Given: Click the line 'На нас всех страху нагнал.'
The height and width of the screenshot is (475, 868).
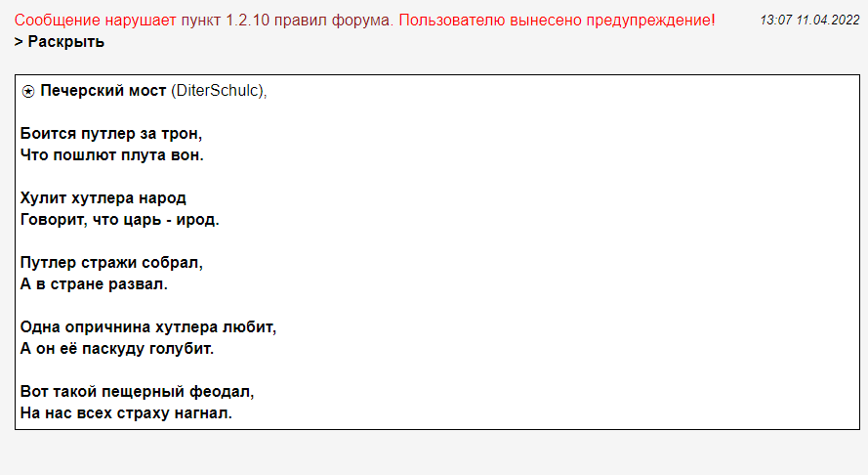Looking at the screenshot, I should pyautogui.click(x=126, y=412).
